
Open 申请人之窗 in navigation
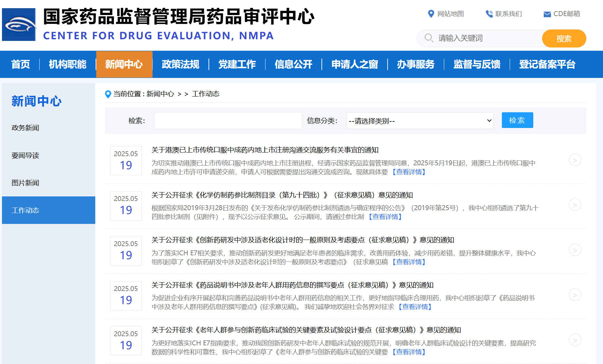pyautogui.click(x=355, y=64)
